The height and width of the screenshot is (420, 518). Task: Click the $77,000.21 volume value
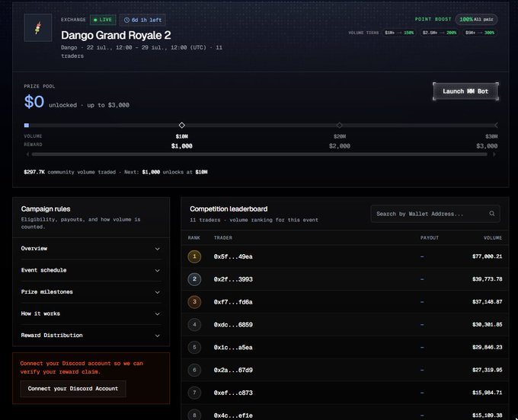pyautogui.click(x=488, y=256)
